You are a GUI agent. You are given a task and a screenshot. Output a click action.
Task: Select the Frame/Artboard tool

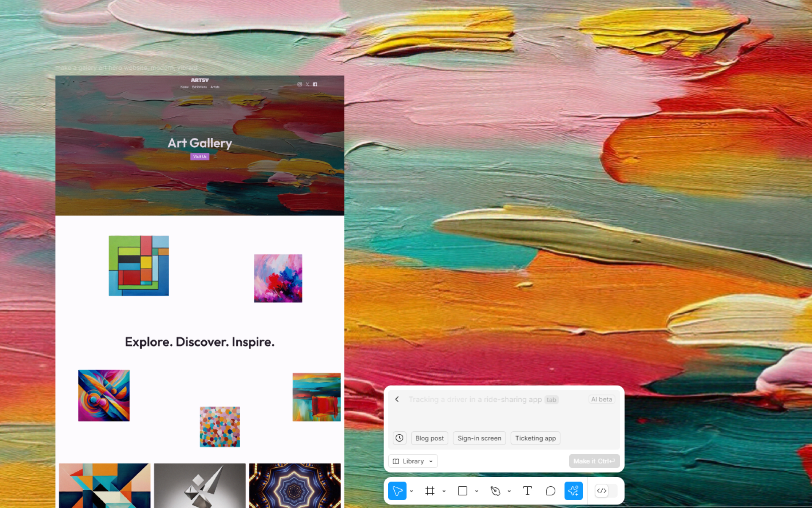coord(430,491)
